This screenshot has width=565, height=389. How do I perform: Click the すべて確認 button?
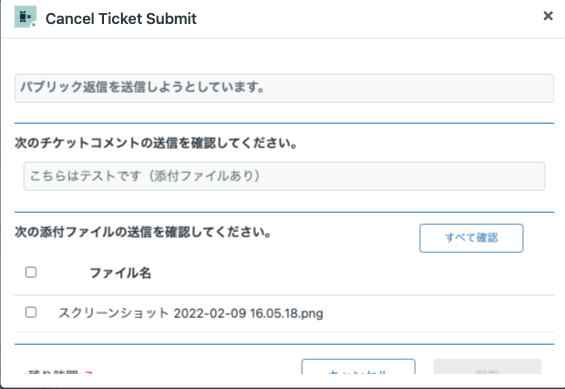(x=471, y=238)
